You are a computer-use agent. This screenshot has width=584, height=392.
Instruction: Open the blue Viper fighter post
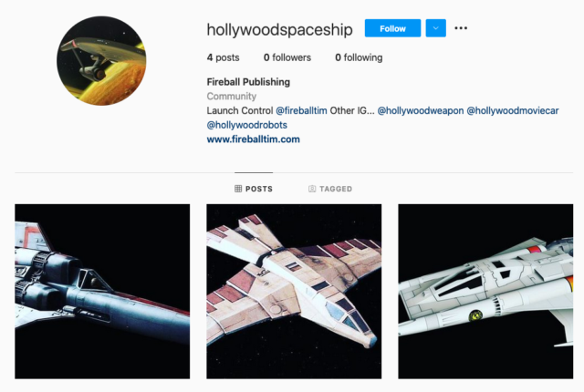coord(102,291)
